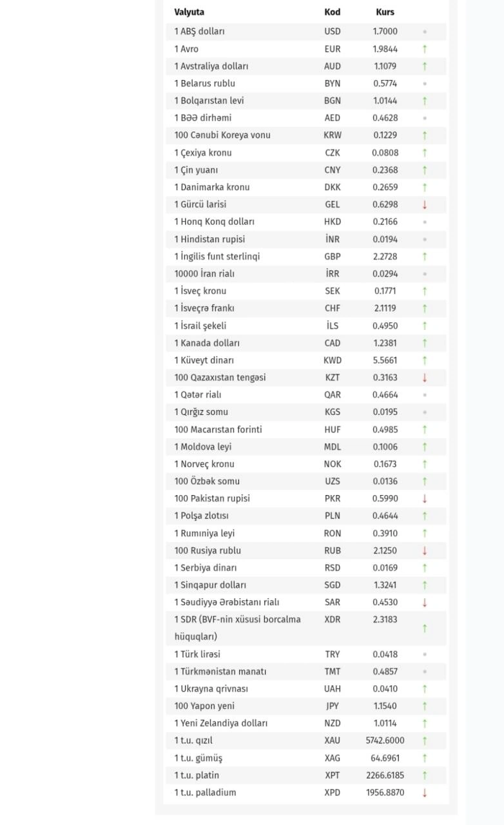This screenshot has width=504, height=825.
Task: Click the Valyuta column header
Action: [189, 12]
